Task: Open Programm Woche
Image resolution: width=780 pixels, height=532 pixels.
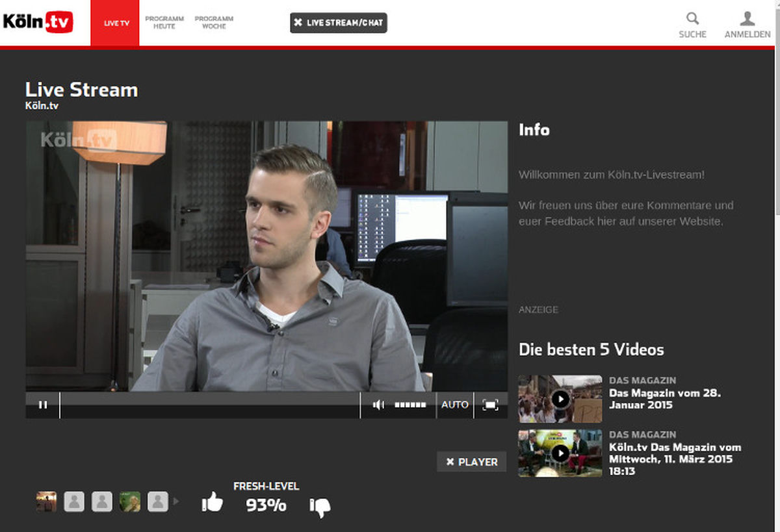Action: [214, 21]
